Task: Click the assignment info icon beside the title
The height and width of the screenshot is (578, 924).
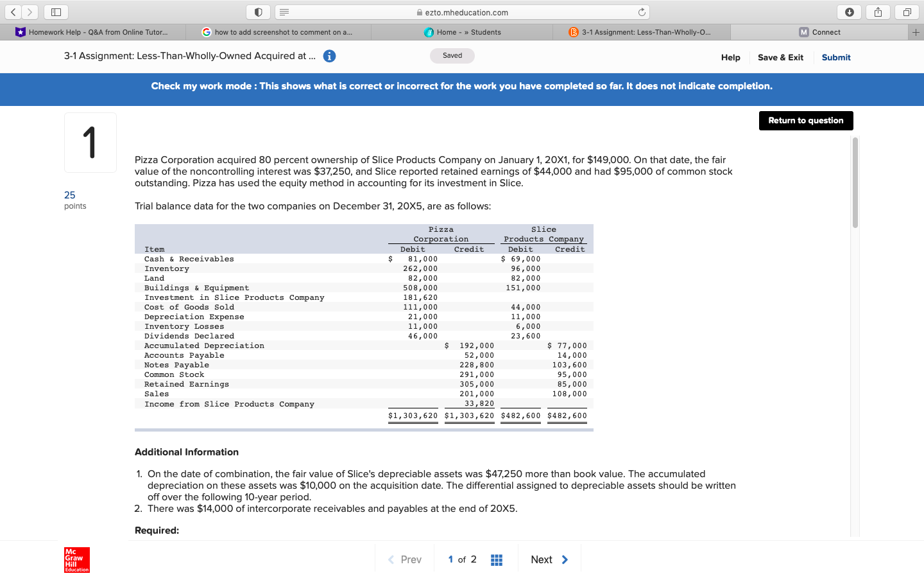Action: (x=329, y=56)
